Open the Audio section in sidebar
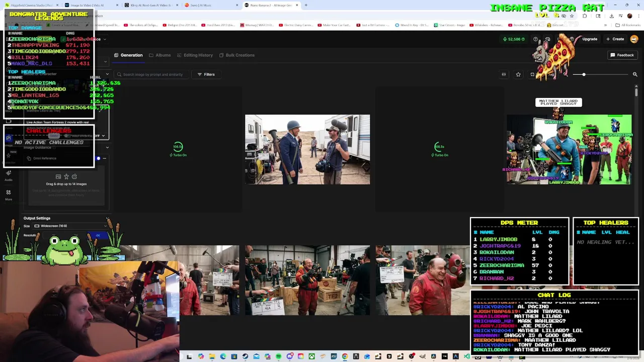Screen dimensions: 644x362 pos(9,175)
